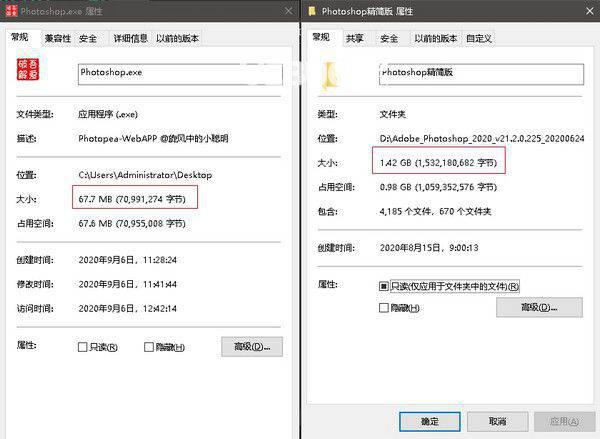Screen dimensions: 600x439
Task: Open 以前的版本 tab in Photoshop.exe window
Action: click(177, 38)
